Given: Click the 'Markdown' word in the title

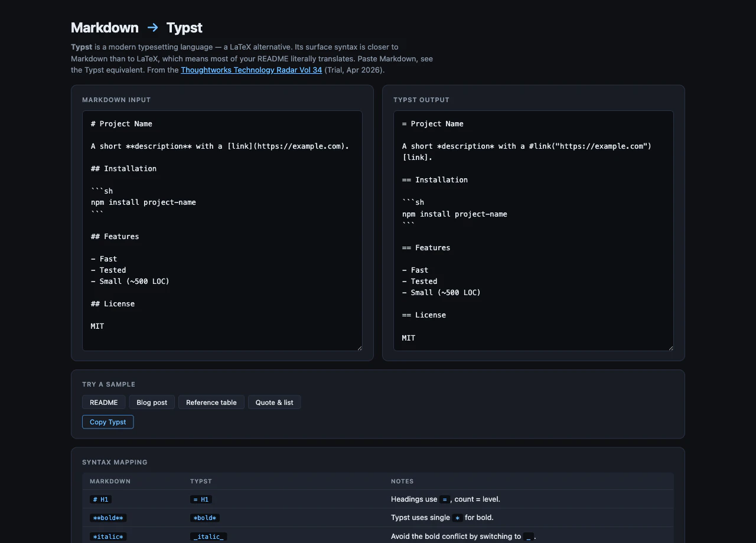Looking at the screenshot, I should coord(105,28).
